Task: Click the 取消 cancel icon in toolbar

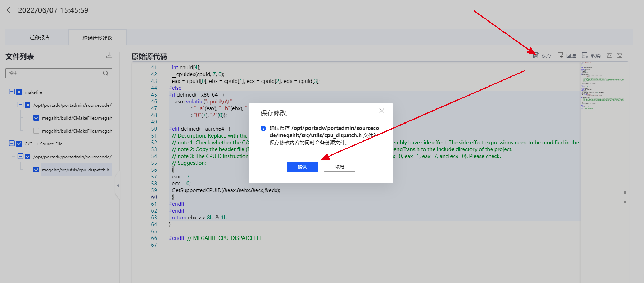Action: click(x=584, y=55)
